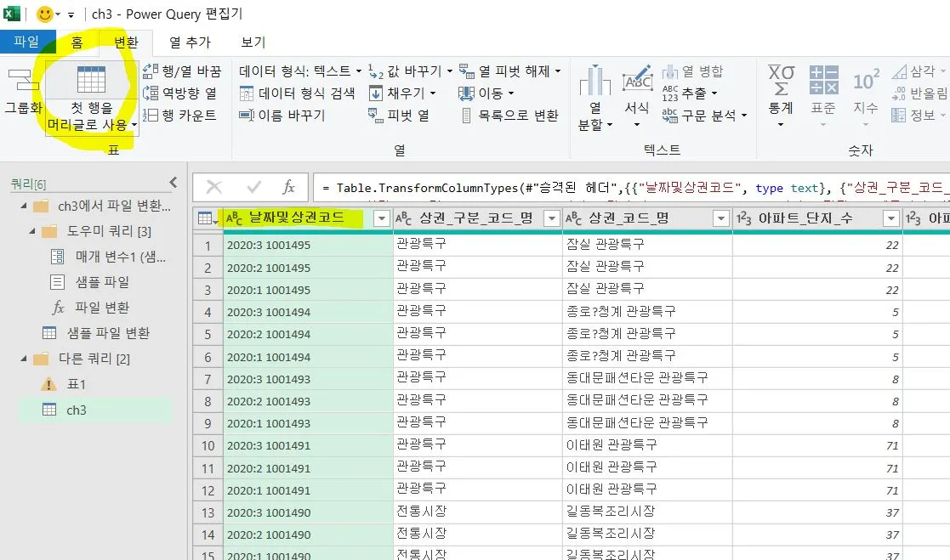The height and width of the screenshot is (560, 950).
Task: Click the Standard (표준) math icon
Action: [824, 80]
